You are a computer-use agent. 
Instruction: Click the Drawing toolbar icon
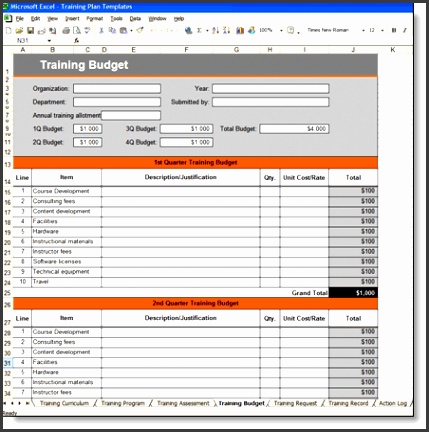tap(252, 31)
